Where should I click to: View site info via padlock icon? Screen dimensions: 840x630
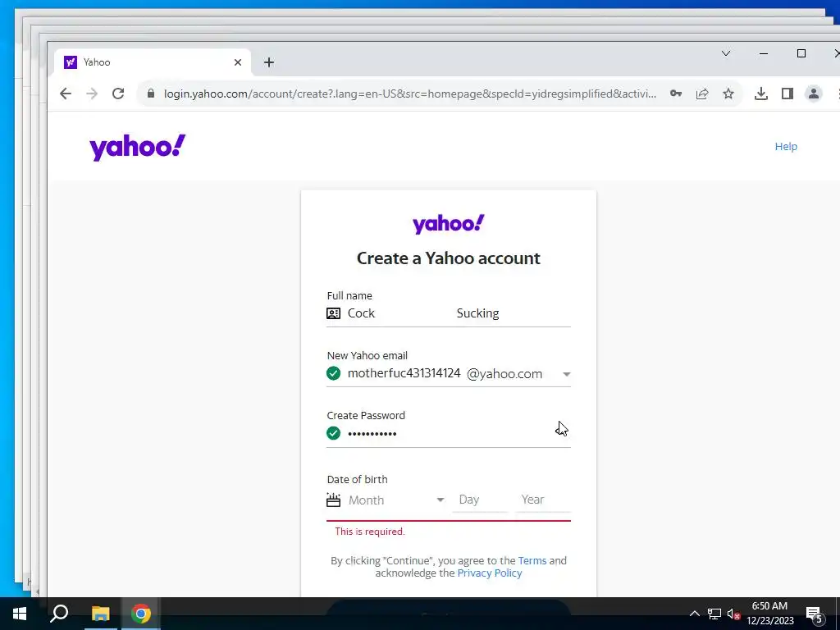tap(151, 94)
